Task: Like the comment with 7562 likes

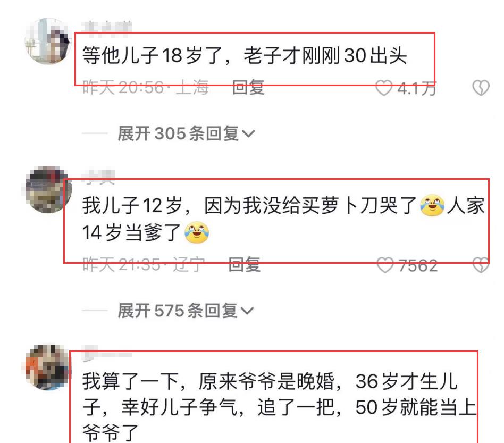Action: pos(385,265)
